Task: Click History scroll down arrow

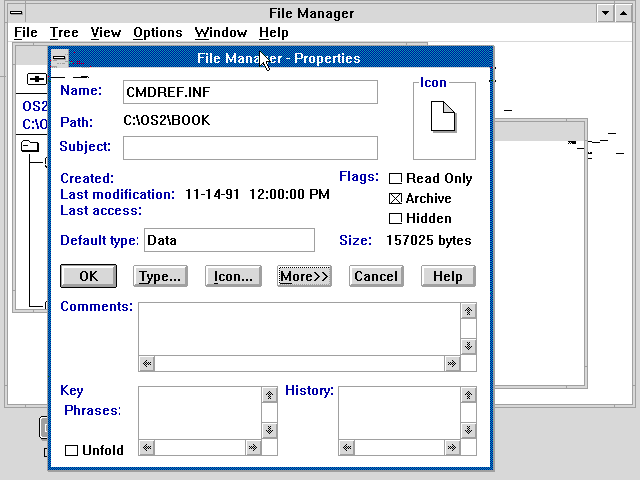Action: pos(469,430)
